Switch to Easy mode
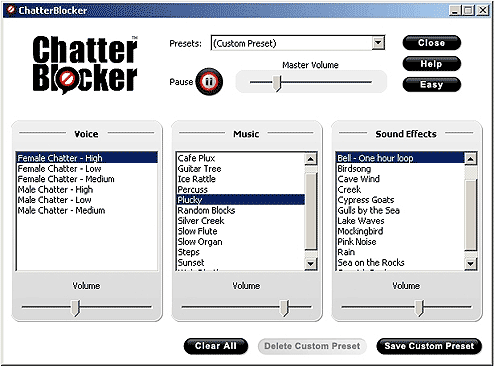The height and width of the screenshot is (366, 495). coord(432,85)
